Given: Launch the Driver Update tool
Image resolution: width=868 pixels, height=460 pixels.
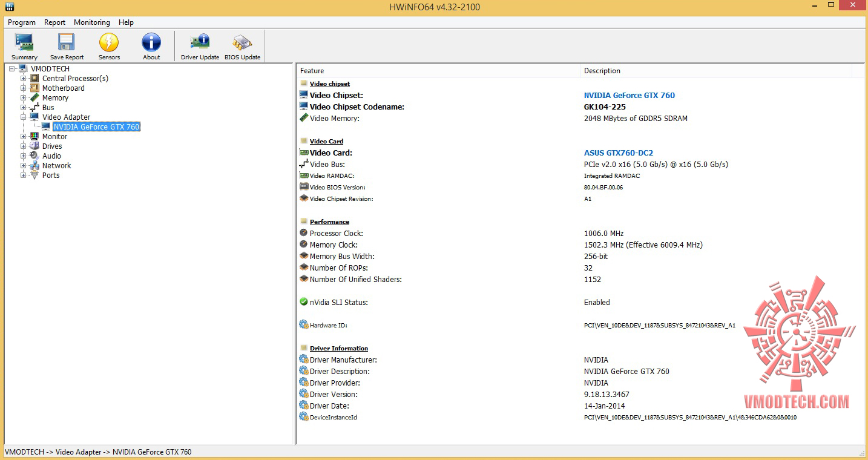Looking at the screenshot, I should point(200,47).
